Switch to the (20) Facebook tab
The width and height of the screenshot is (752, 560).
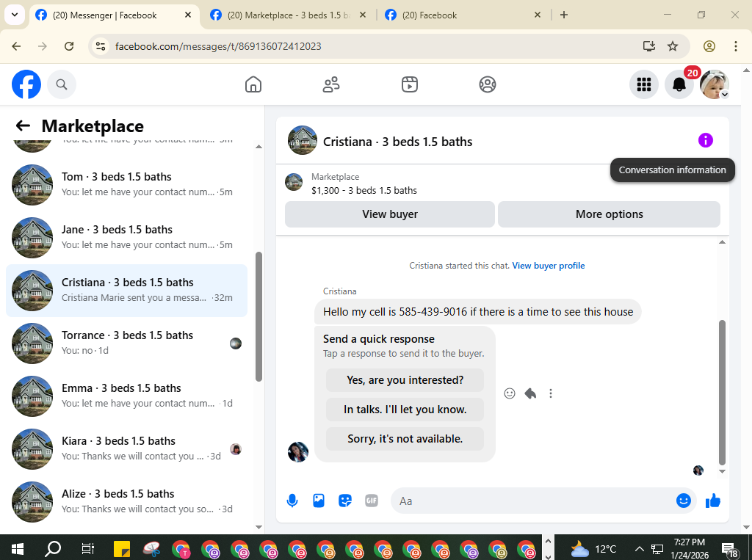463,15
